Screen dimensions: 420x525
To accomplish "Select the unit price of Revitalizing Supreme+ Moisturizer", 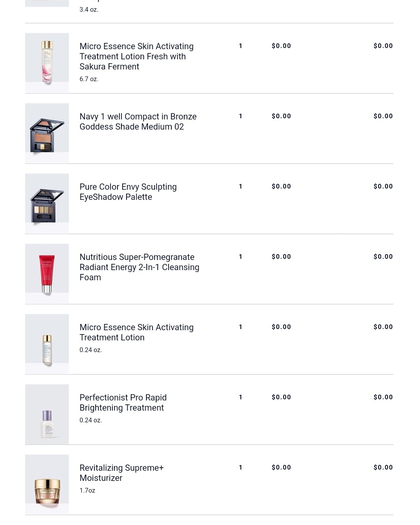I will coord(281,467).
